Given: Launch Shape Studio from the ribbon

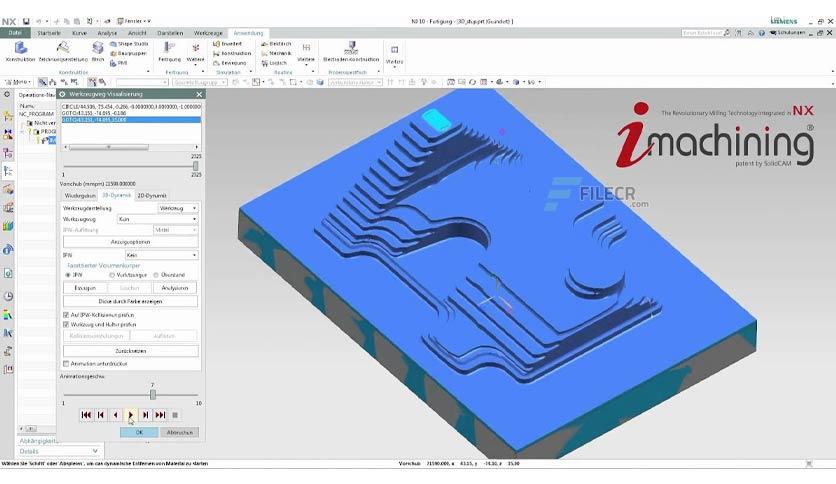Looking at the screenshot, I should (129, 44).
